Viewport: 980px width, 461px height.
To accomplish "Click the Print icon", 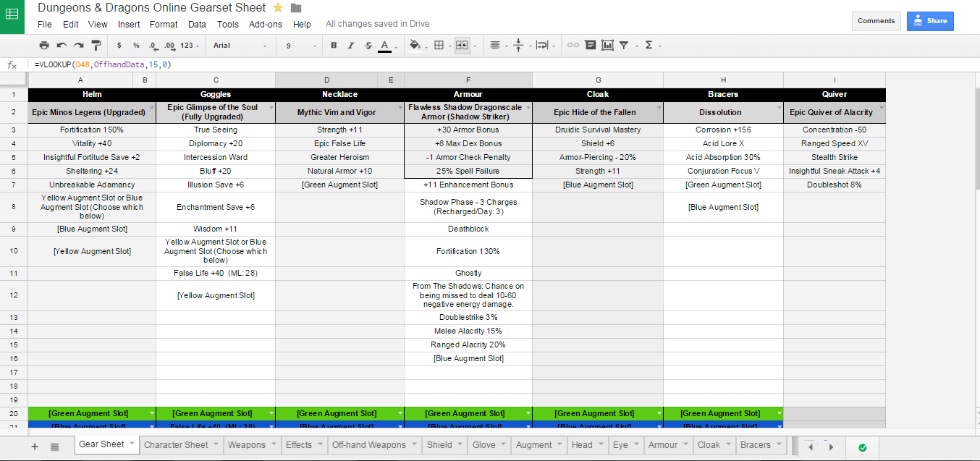I will click(x=44, y=45).
